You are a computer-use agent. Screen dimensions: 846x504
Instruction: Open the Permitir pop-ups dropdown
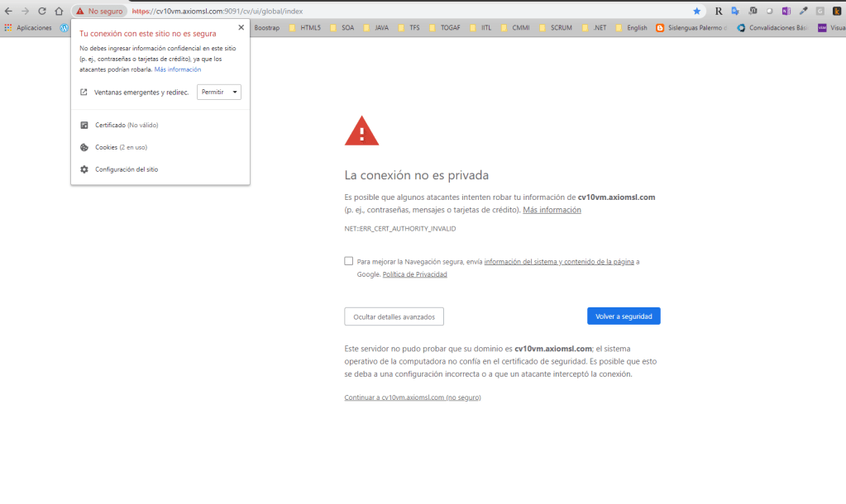tap(219, 92)
